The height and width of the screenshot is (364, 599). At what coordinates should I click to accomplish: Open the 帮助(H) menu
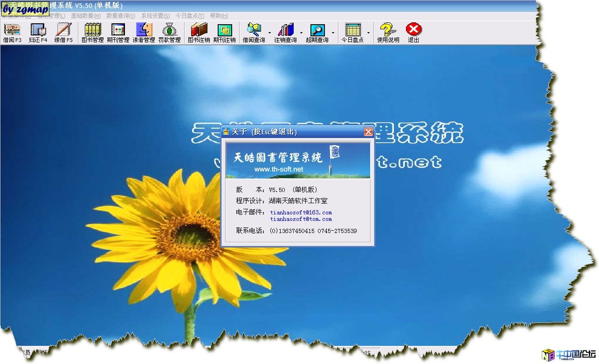(x=219, y=16)
